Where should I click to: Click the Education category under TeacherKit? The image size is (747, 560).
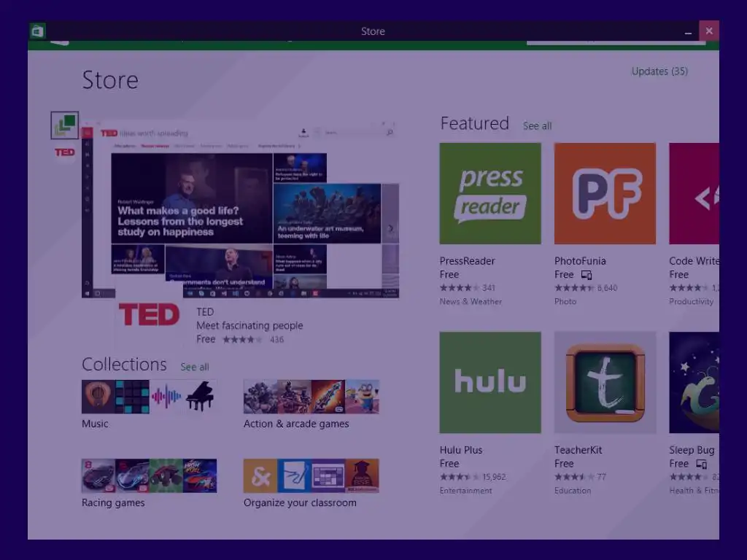[x=572, y=491]
